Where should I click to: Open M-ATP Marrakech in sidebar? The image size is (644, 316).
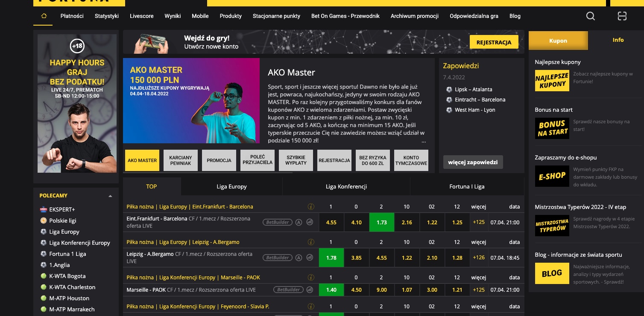click(x=72, y=309)
